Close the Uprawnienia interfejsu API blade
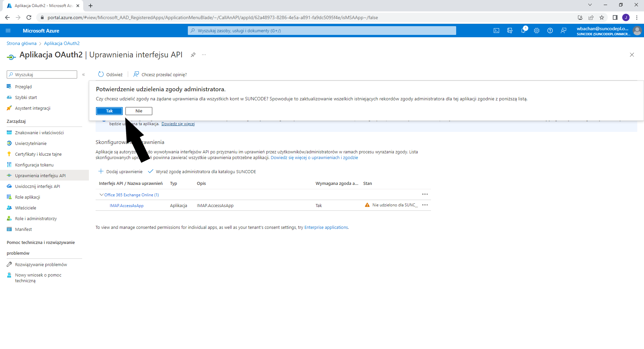 tap(632, 55)
